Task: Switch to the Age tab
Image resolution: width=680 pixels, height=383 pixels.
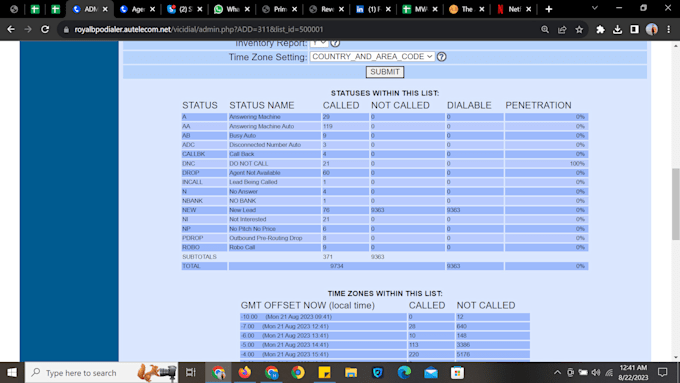Action: click(x=137, y=9)
